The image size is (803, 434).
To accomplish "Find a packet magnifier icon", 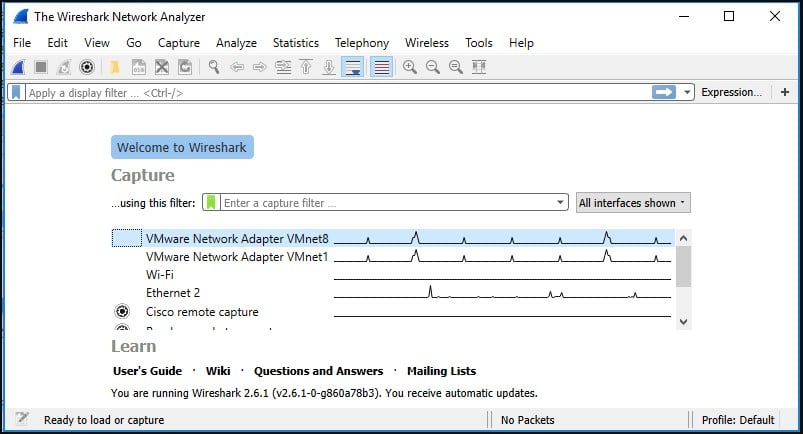I will (x=214, y=67).
